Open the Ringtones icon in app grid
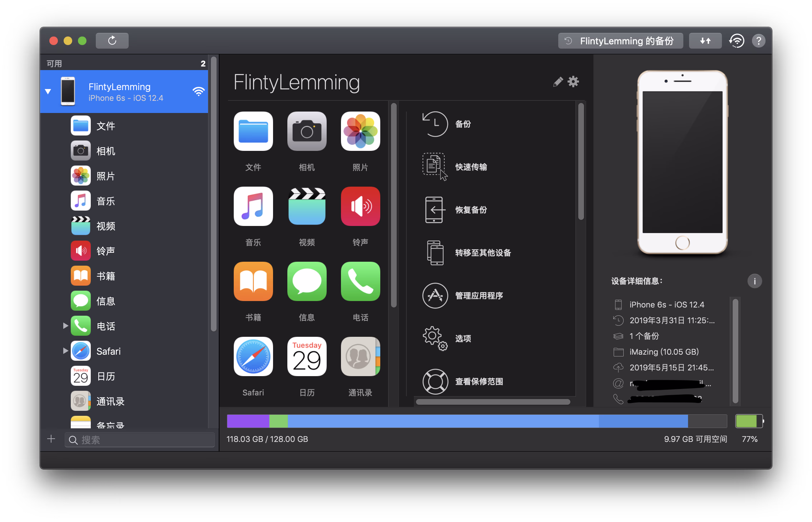 click(360, 206)
